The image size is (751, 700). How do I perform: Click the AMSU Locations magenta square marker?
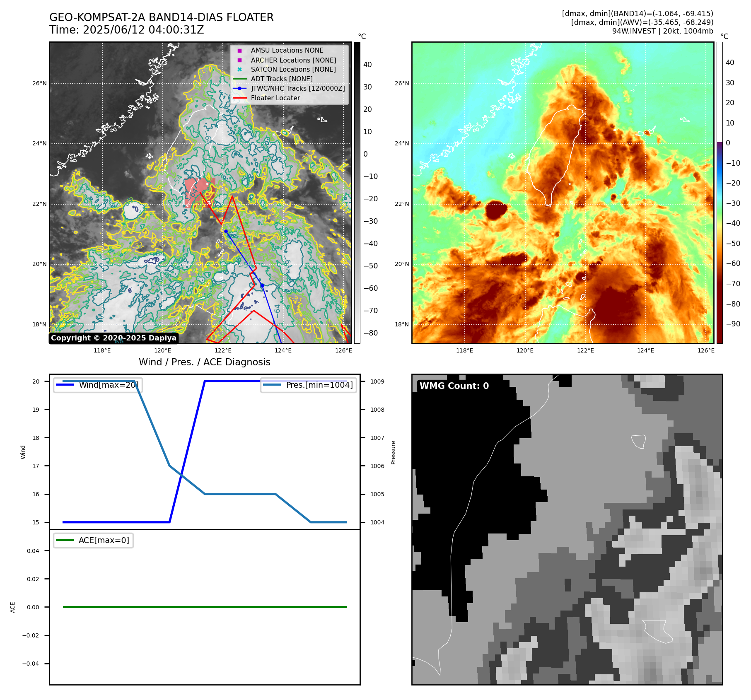239,51
